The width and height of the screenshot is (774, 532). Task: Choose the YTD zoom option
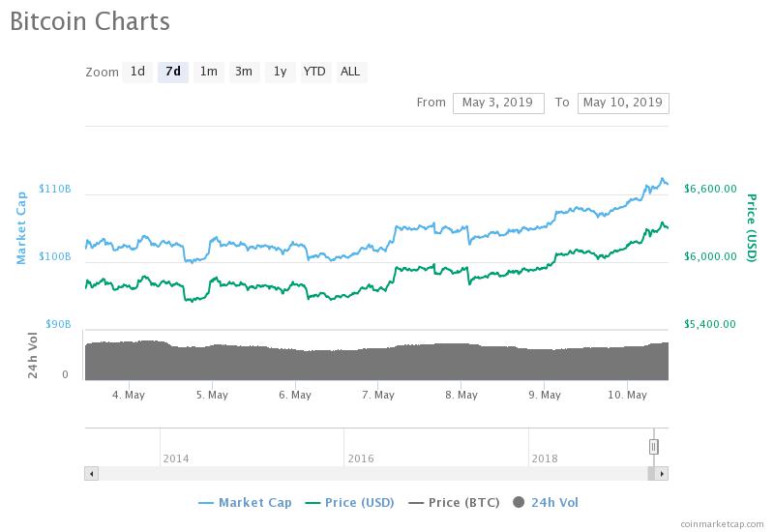pos(314,72)
